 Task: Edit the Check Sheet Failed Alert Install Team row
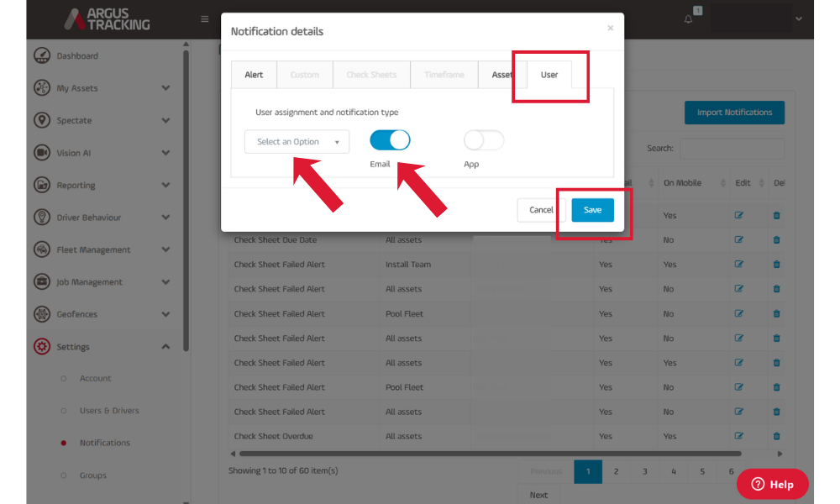[x=738, y=264]
